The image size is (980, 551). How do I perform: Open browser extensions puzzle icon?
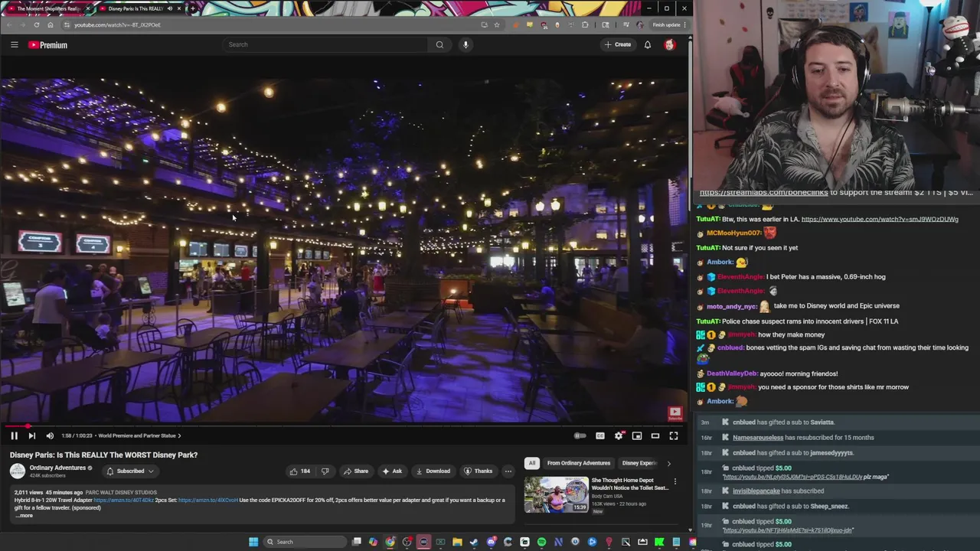tap(585, 24)
